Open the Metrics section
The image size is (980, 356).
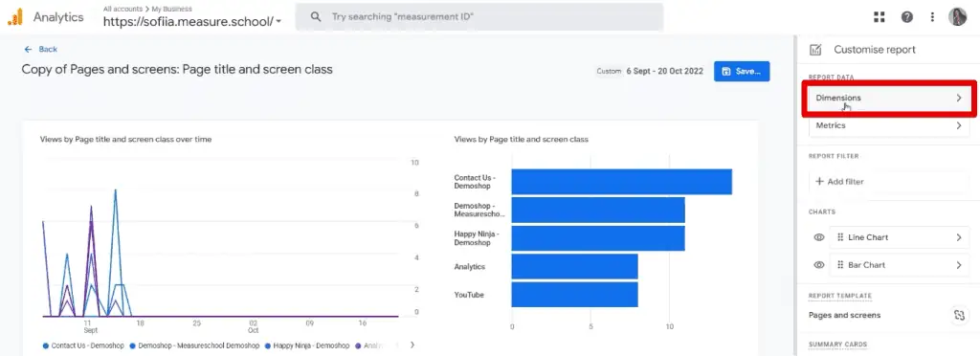[889, 125]
